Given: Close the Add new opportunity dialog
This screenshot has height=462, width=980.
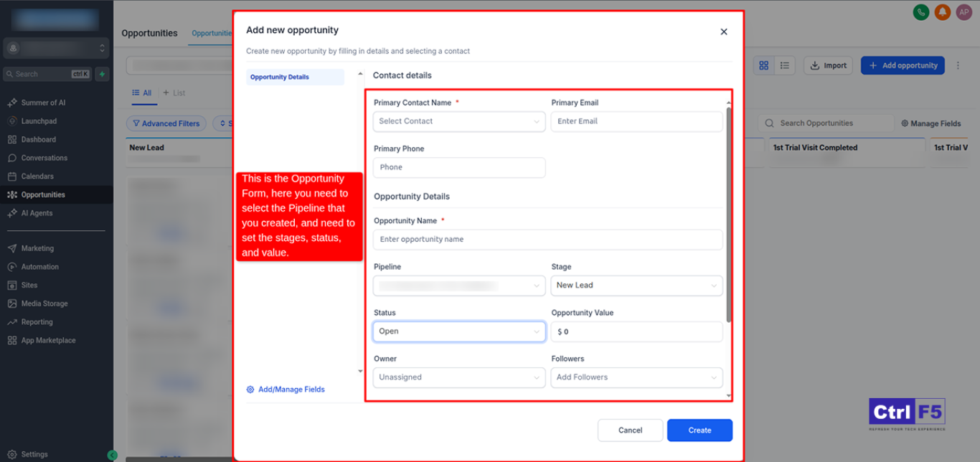Looking at the screenshot, I should (723, 32).
